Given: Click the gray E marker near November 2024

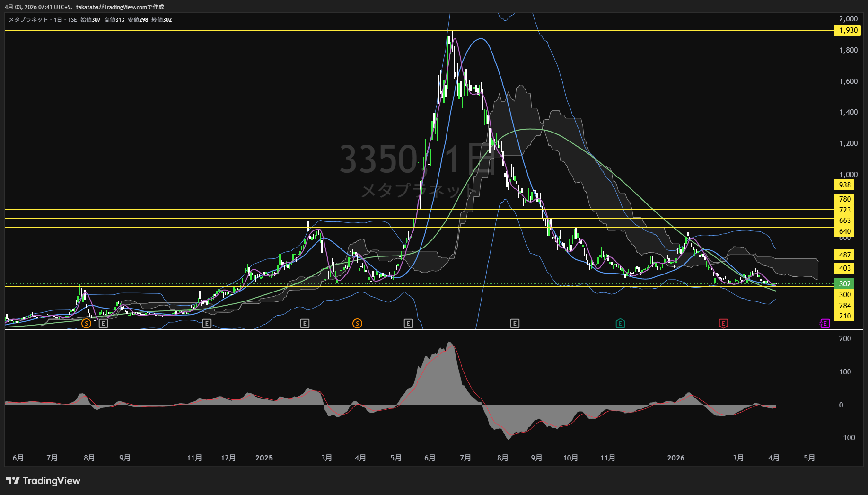Looking at the screenshot, I should pos(207,324).
